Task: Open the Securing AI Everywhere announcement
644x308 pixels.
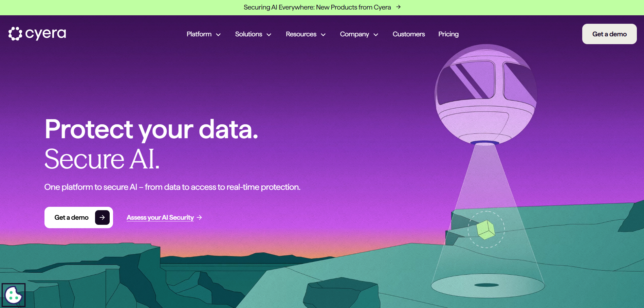Action: pos(317,7)
